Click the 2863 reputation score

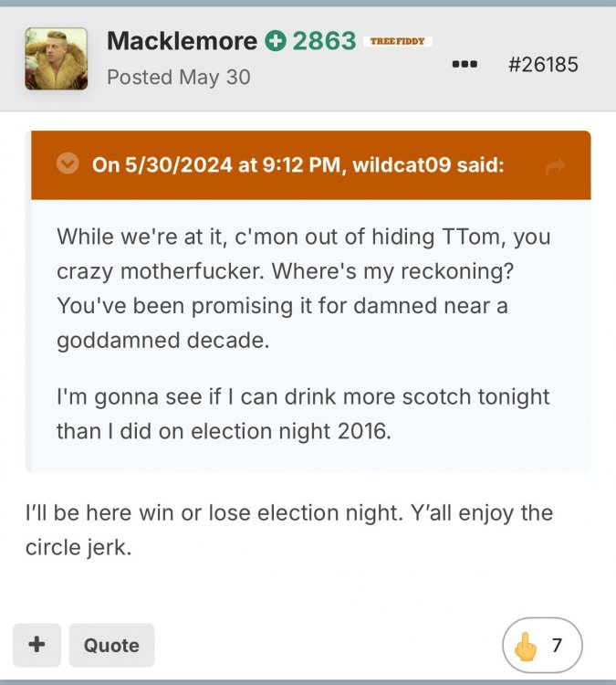(x=324, y=41)
